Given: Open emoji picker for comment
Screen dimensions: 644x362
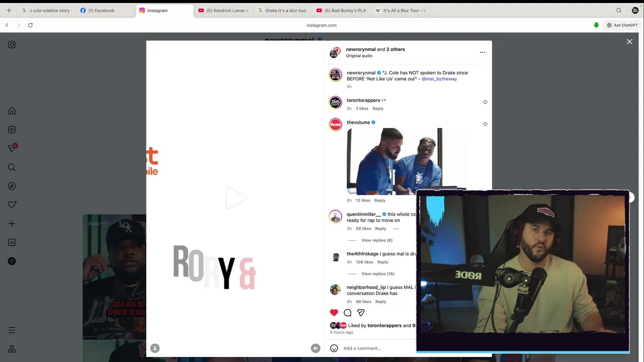Looking at the screenshot, I should point(334,348).
